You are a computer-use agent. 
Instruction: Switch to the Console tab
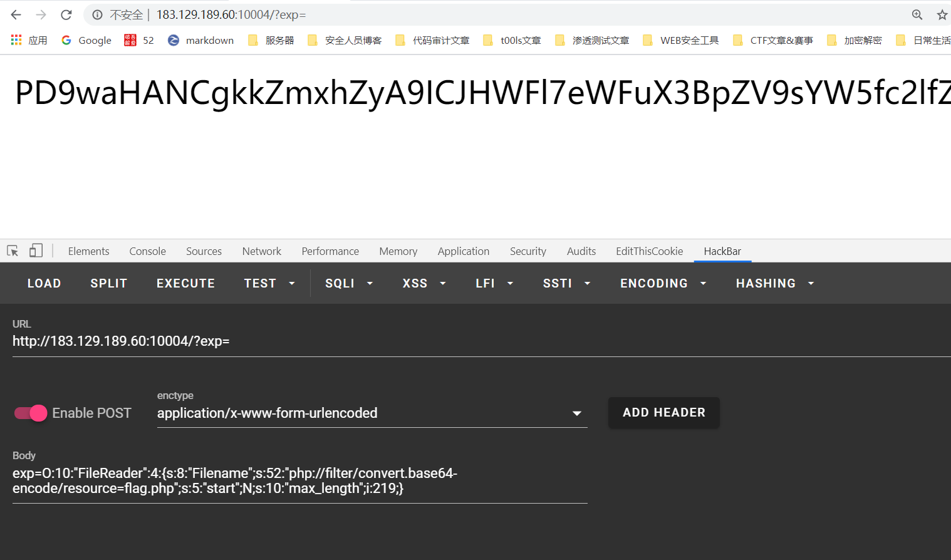click(147, 251)
